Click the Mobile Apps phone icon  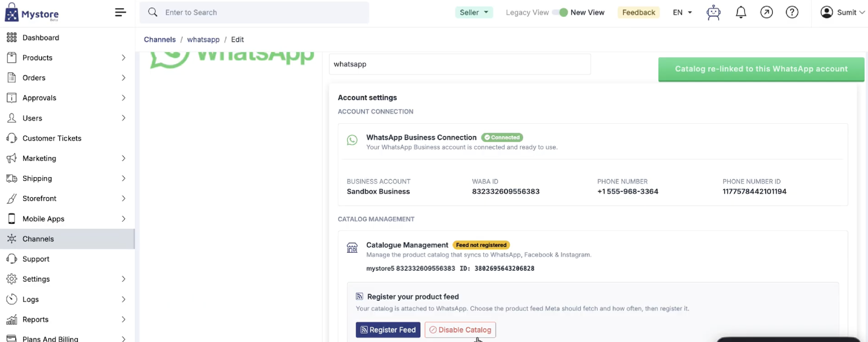12,218
